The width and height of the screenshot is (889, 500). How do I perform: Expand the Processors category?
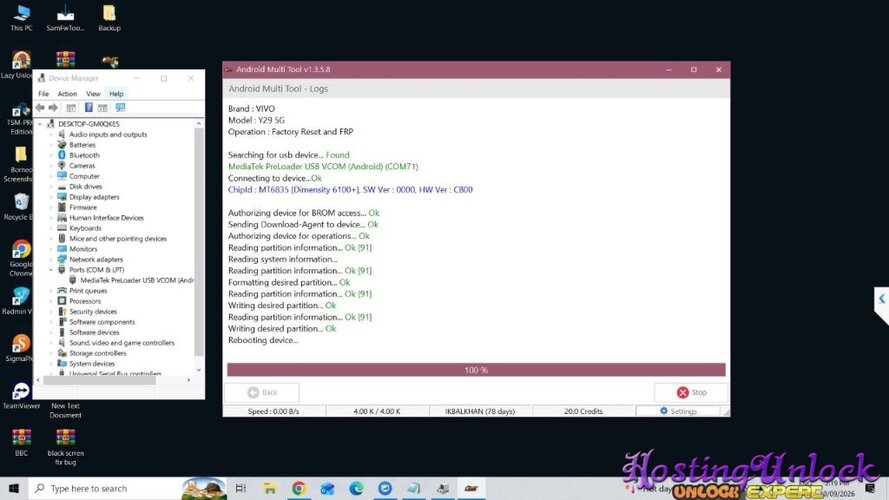point(51,301)
